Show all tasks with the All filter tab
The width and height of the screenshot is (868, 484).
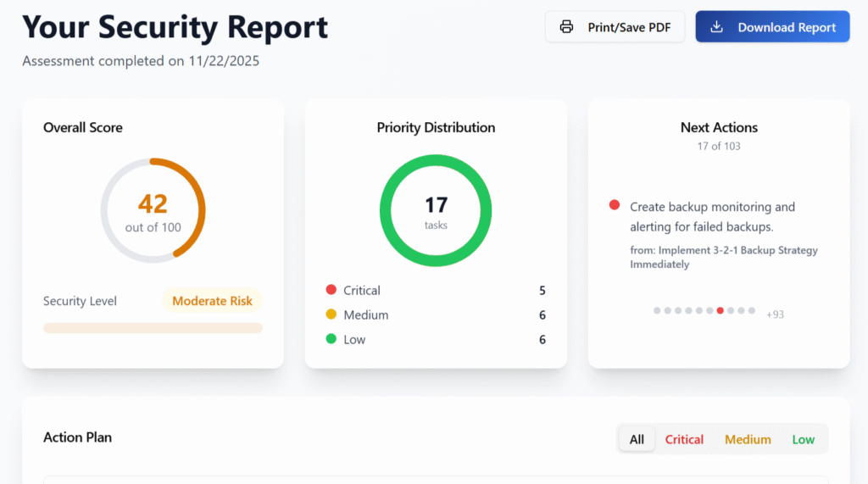click(x=637, y=439)
